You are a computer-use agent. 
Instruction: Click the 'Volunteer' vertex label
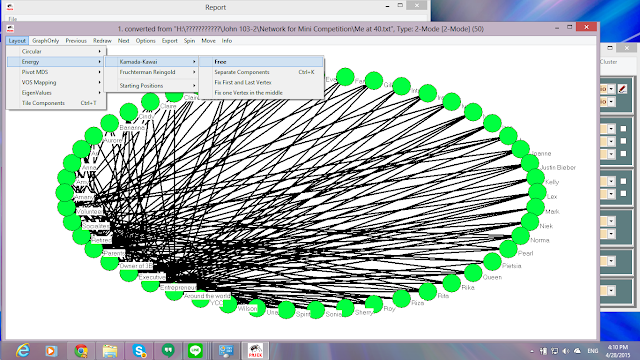(x=89, y=212)
